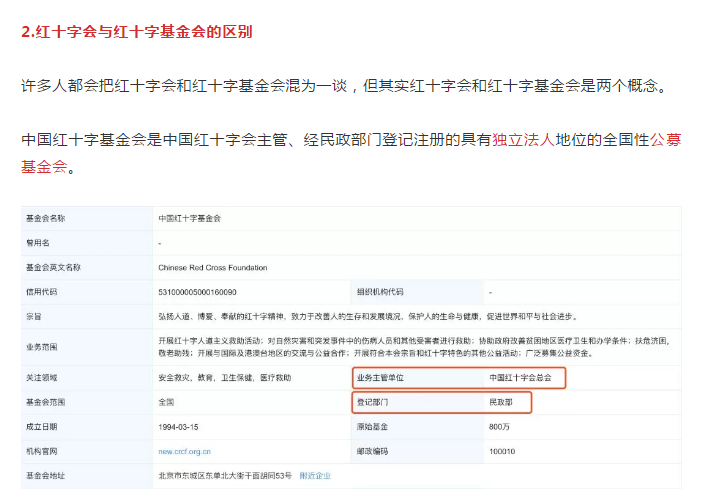Click the 附近企业 link beside the address

pos(315,476)
